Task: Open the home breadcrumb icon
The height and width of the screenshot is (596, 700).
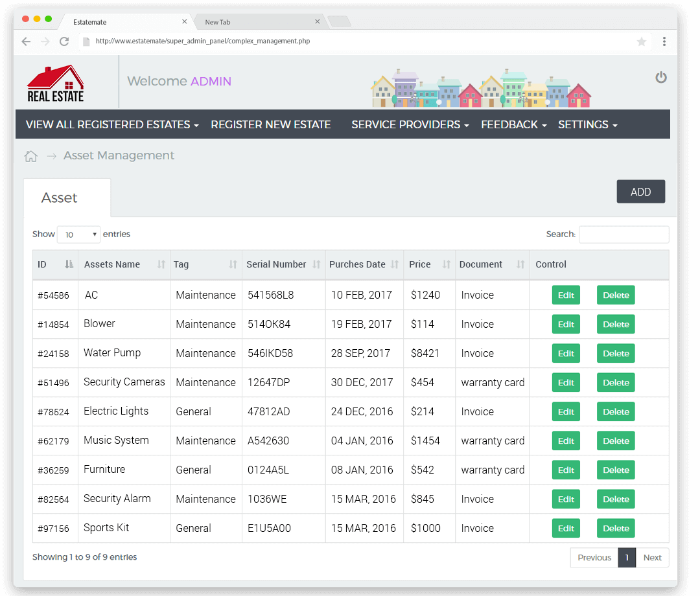Action: (x=30, y=155)
